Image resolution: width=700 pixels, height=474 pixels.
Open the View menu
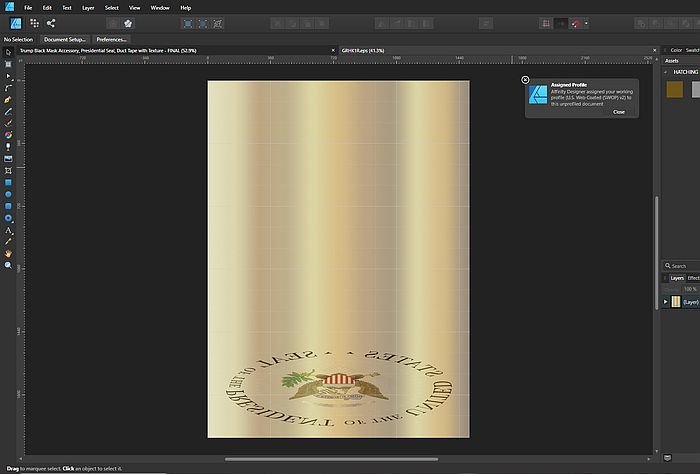(134, 8)
